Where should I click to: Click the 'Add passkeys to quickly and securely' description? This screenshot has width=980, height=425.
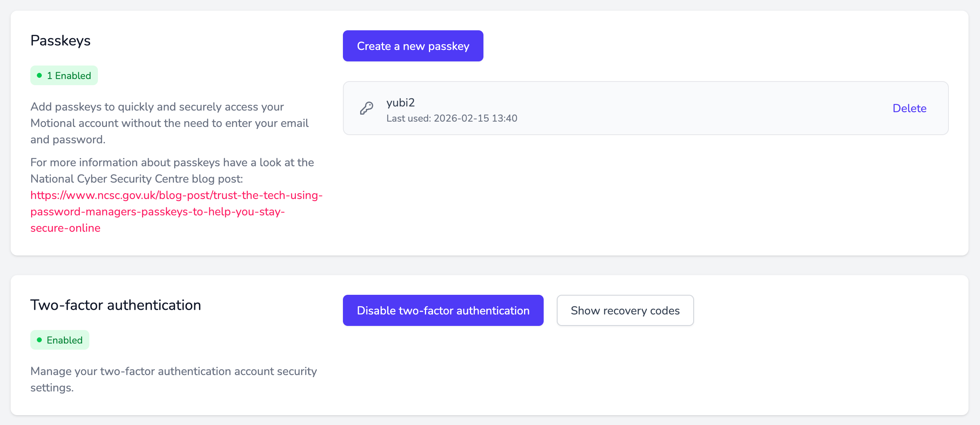coord(169,123)
